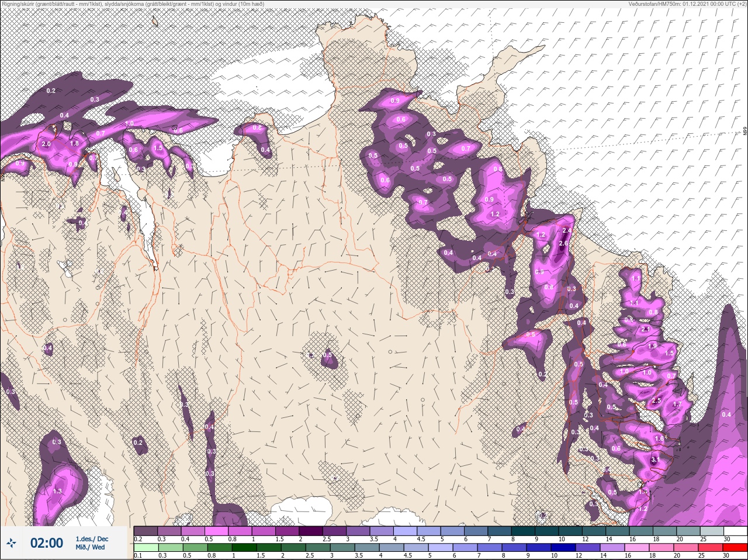Pick the bright pink 0.5 swatch in upper scale
Viewport: 748px width, 560px height.
(216, 531)
